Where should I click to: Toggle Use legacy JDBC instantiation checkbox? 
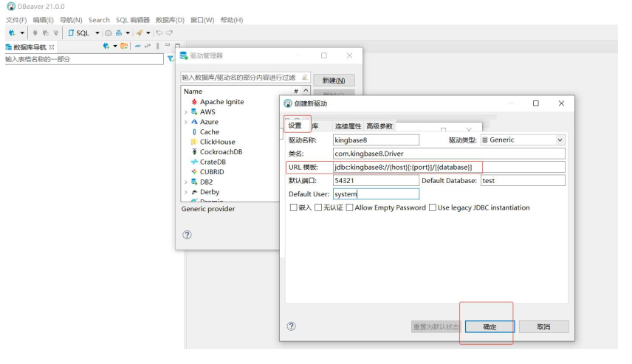click(433, 207)
